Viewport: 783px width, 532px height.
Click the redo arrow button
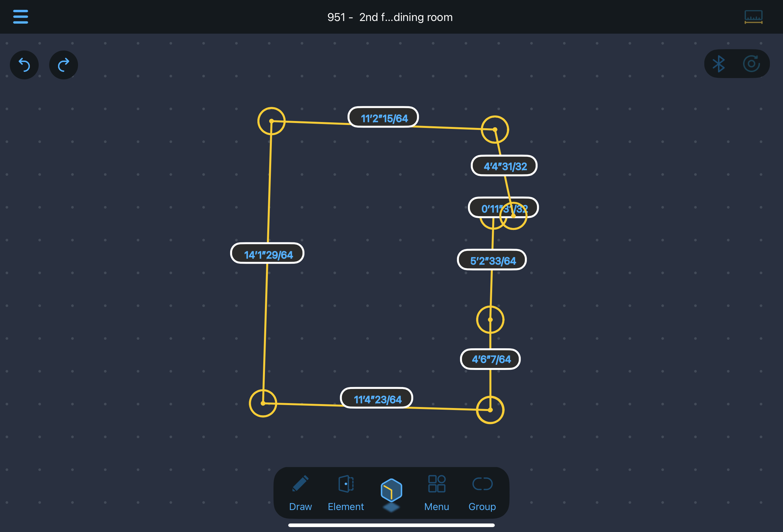[63, 65]
